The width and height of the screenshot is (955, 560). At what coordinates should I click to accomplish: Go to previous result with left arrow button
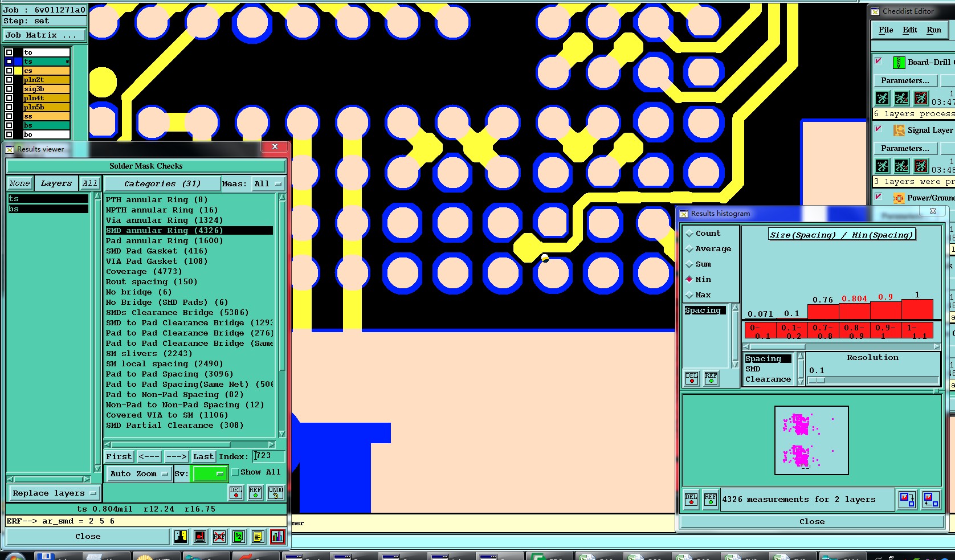149,456
